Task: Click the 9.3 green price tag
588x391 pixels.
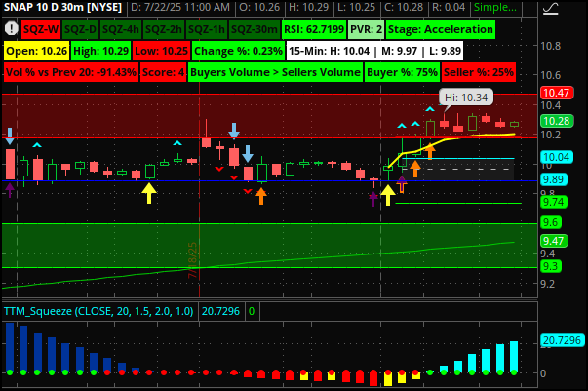Action: [x=551, y=266]
